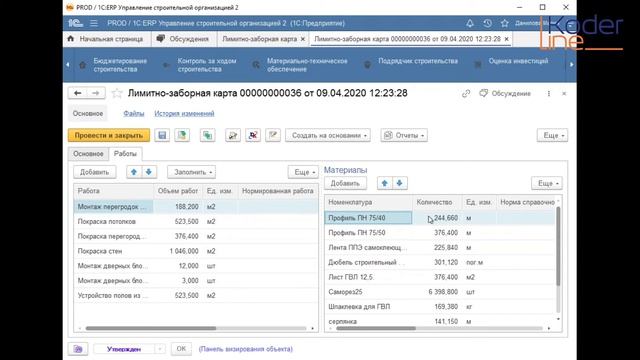Open Панель визирования объекта link
The image size is (640, 360).
tap(246, 349)
